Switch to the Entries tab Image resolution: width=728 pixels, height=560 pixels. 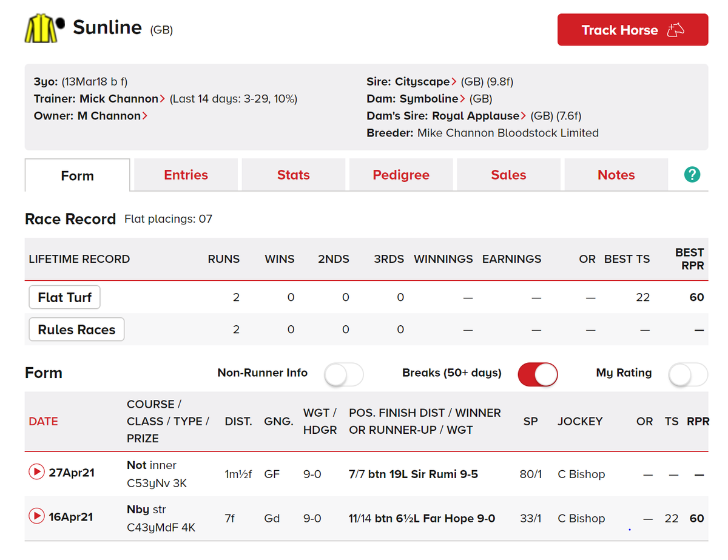tap(186, 175)
